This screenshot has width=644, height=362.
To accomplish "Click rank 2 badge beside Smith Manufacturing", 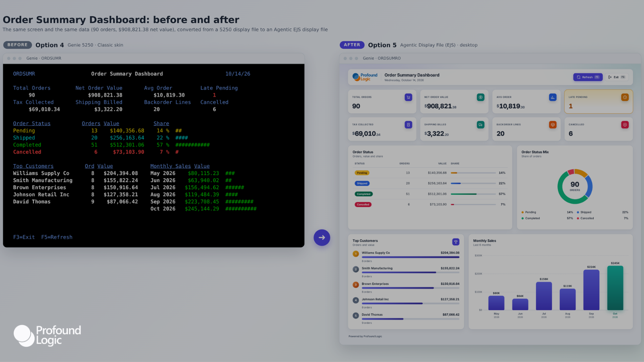I will tap(356, 269).
